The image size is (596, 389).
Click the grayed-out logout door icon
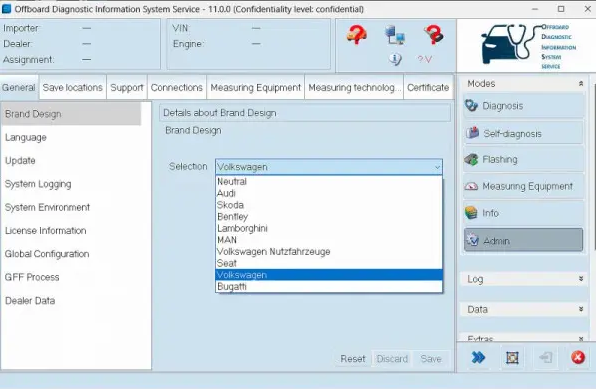[545, 357]
